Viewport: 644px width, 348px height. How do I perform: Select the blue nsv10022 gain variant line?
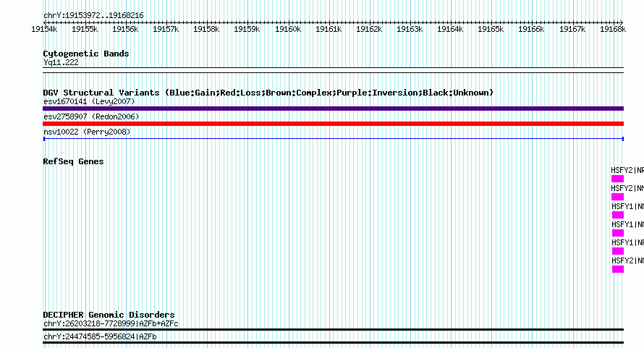coord(333,139)
